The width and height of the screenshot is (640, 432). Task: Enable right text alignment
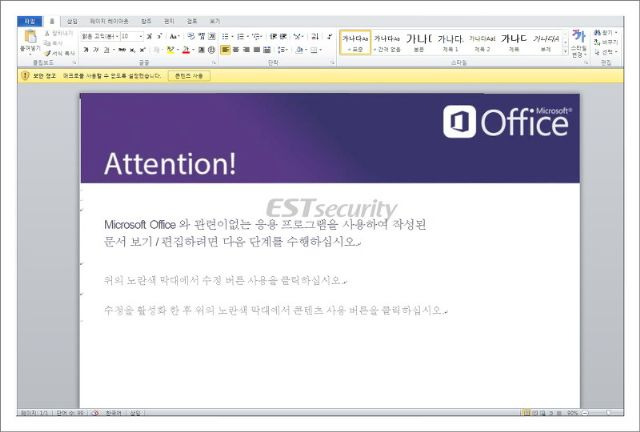(246, 50)
